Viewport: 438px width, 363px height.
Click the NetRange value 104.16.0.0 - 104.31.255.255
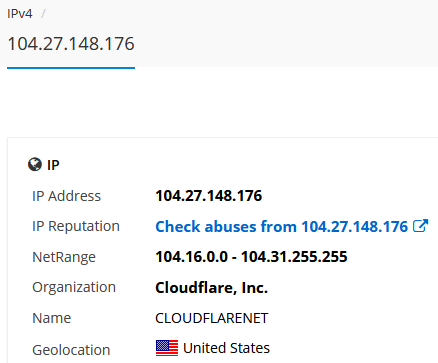[251, 257]
